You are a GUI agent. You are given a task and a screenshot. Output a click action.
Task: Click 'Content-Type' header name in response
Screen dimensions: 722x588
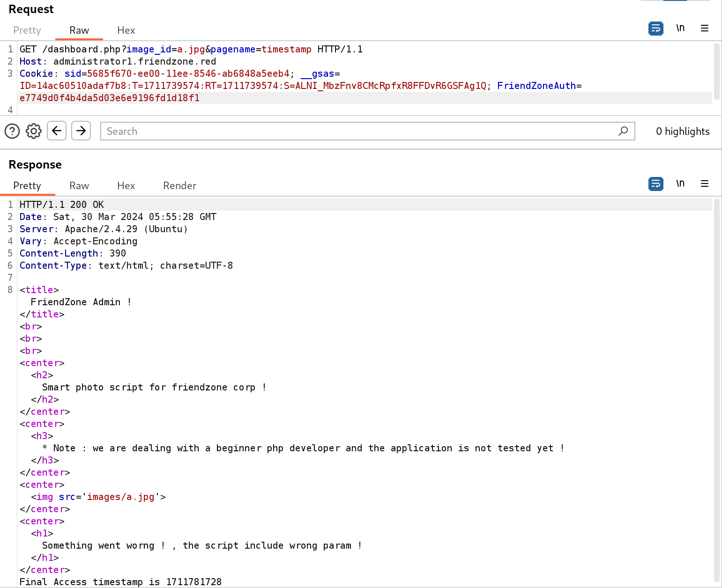pyautogui.click(x=53, y=265)
